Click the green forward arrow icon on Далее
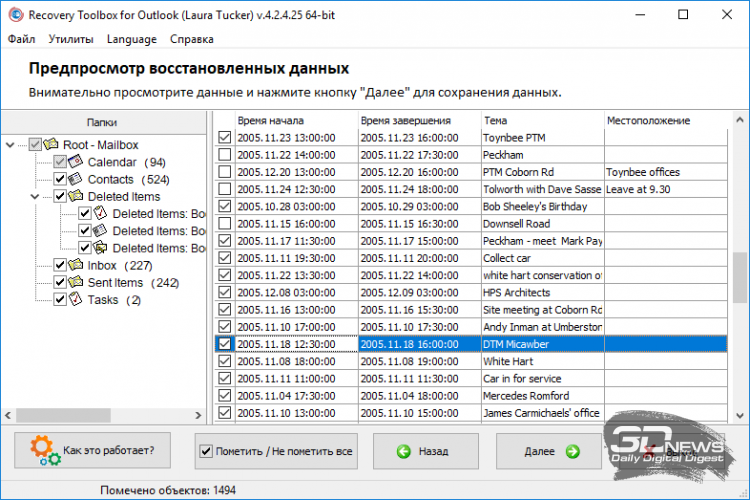Screen dimensions: 750x500 pos(573,451)
